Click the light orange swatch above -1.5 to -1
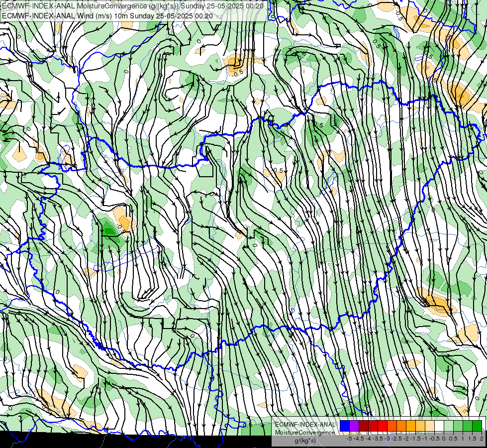This screenshot has width=487, height=448. click(x=420, y=426)
